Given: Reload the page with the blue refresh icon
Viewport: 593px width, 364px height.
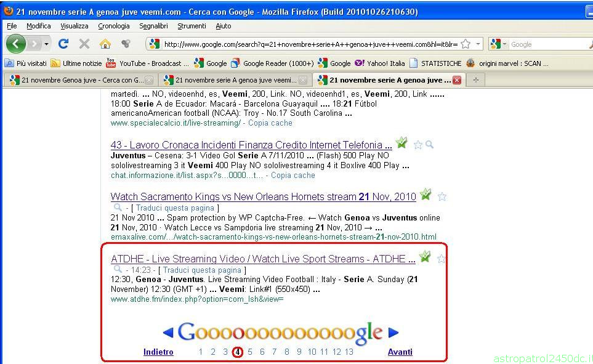Looking at the screenshot, I should [x=63, y=44].
